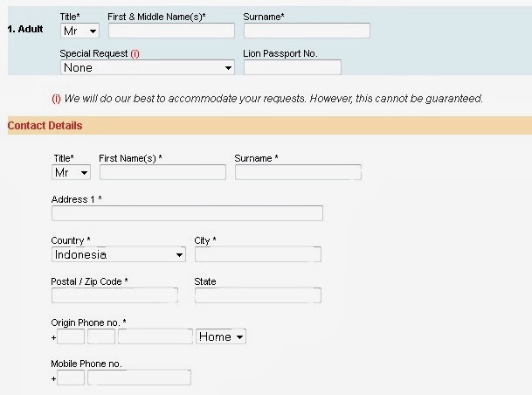Click the Origin Phone main number field
This screenshot has width=532, height=395.
click(x=155, y=336)
